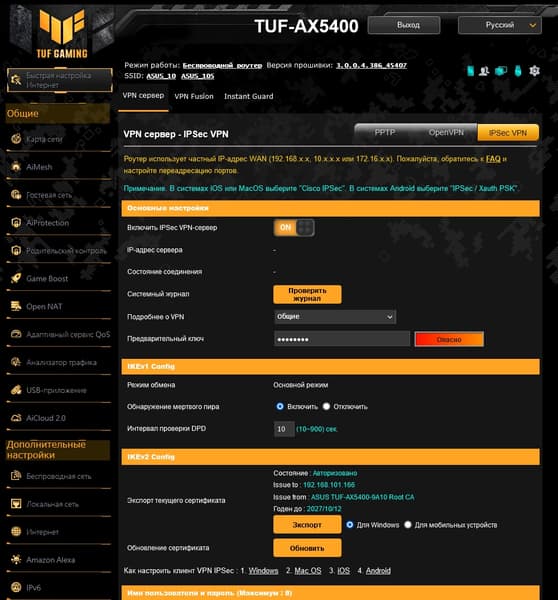Image resolution: width=558 pixels, height=600 pixels.
Task: Click the DPD interval input field
Action: 284,429
